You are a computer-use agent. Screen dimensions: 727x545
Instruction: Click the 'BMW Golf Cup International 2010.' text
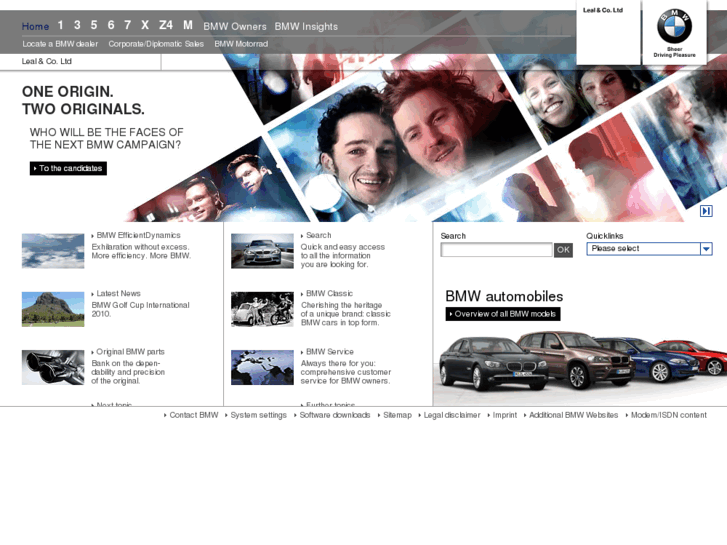click(140, 309)
